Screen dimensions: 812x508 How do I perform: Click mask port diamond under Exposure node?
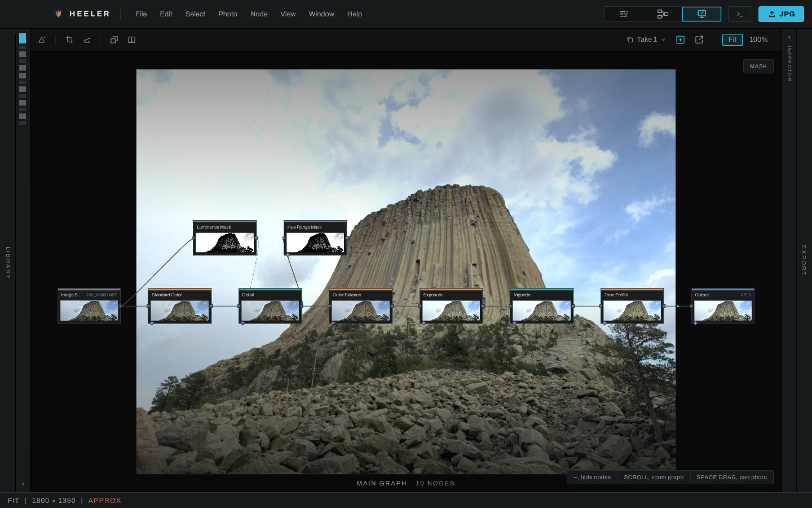click(x=423, y=323)
